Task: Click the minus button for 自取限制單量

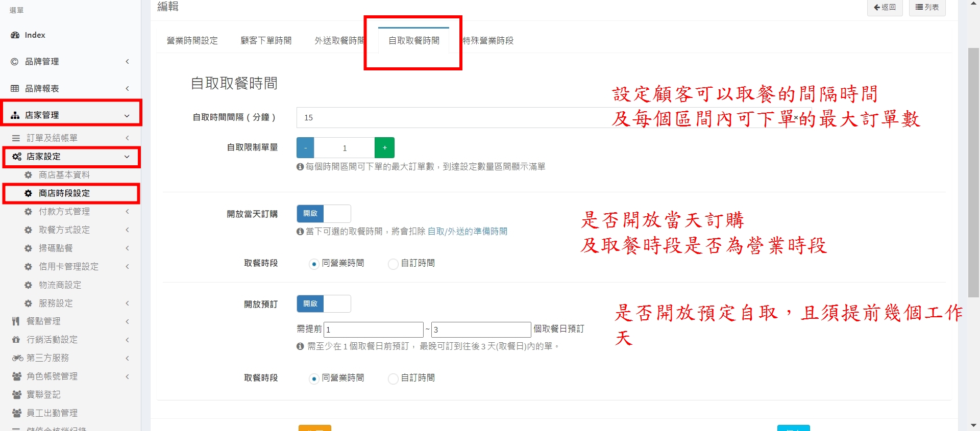Action: point(305,148)
